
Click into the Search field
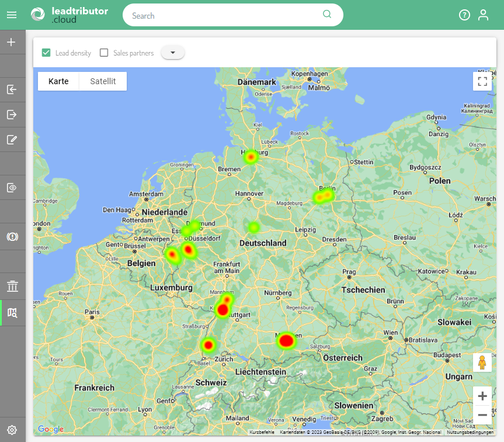225,16
